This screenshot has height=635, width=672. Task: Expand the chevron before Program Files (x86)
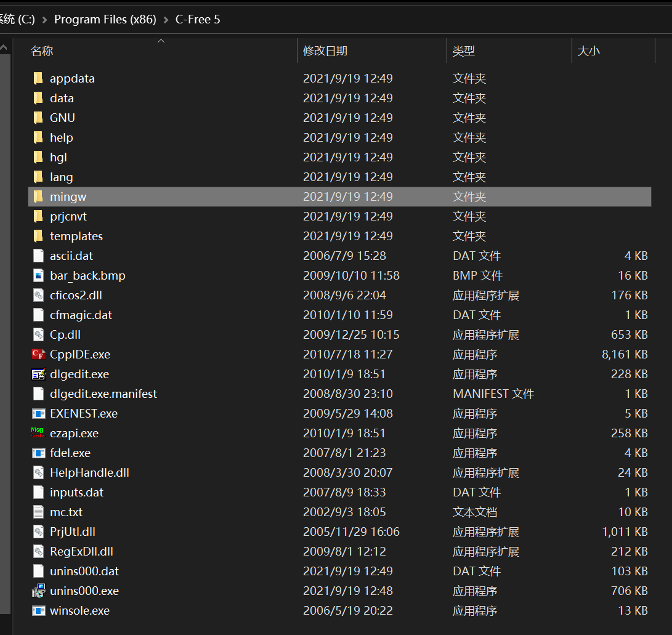[x=44, y=20]
